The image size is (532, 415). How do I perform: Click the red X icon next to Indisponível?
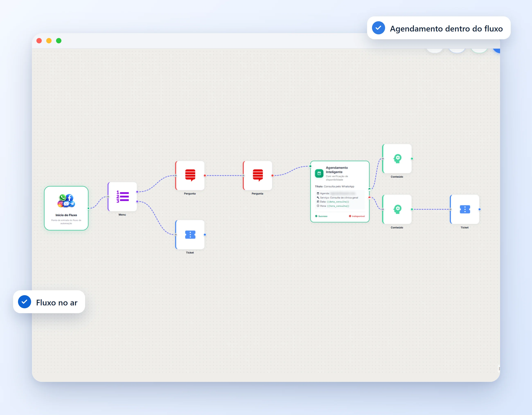click(350, 216)
